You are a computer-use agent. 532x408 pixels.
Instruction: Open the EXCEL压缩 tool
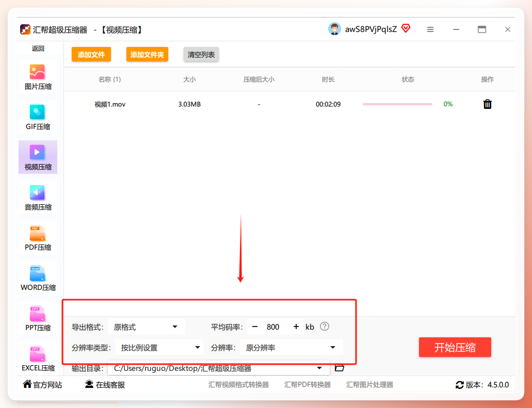pyautogui.click(x=38, y=358)
